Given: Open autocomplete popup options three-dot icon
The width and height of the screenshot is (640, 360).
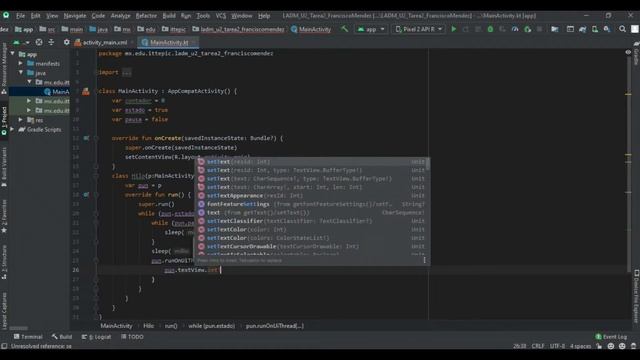Looking at the screenshot, I should [x=424, y=260].
